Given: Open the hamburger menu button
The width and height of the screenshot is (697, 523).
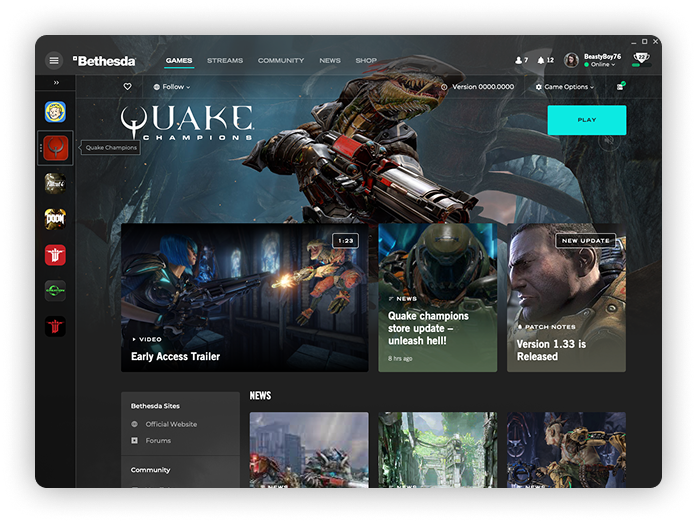Looking at the screenshot, I should click(x=54, y=60).
